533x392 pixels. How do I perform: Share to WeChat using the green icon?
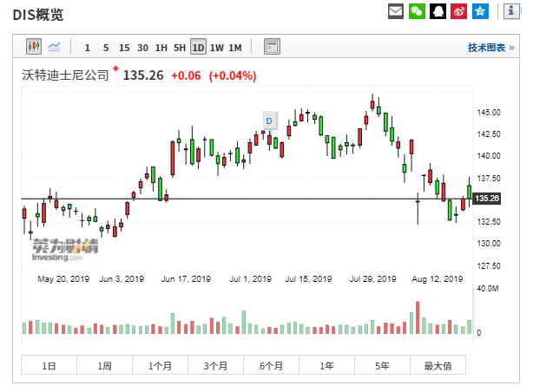click(x=417, y=11)
